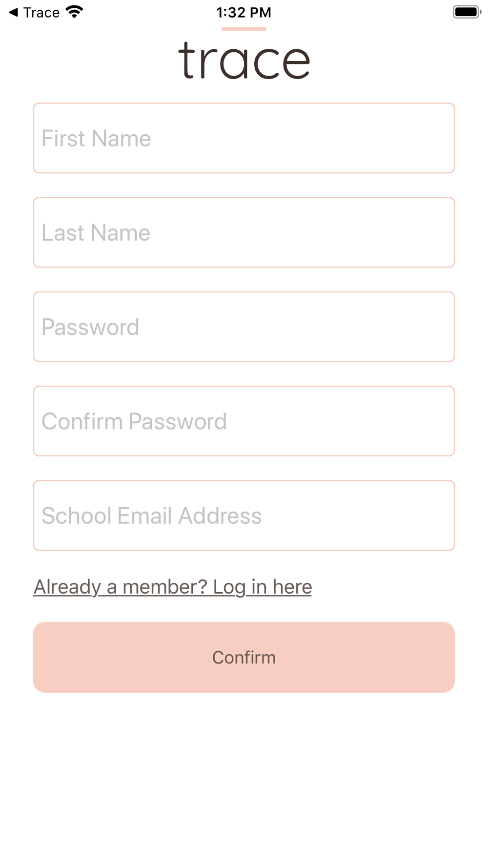Screen dimensions: 488x868
Task: Select the Password field
Action: (x=244, y=327)
